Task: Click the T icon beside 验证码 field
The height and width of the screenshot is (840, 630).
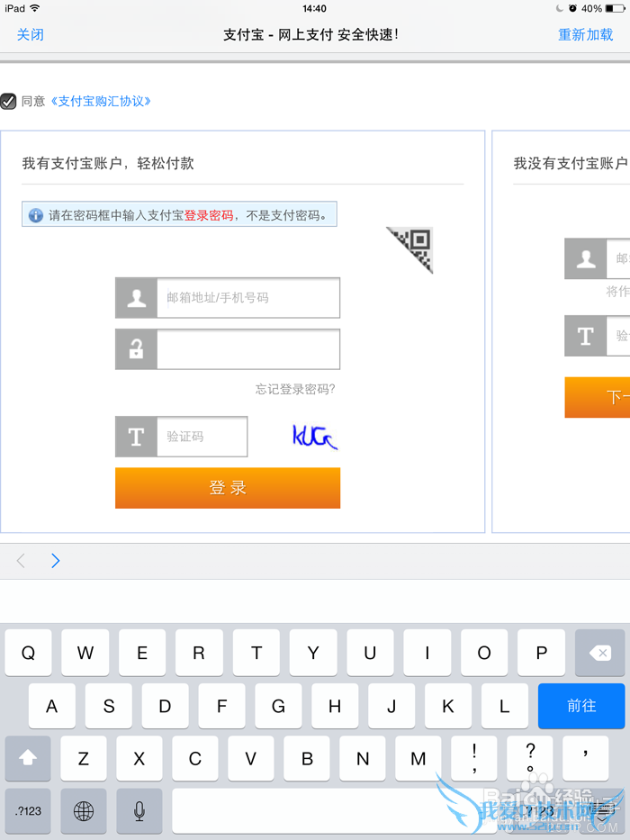Action: tap(136, 437)
